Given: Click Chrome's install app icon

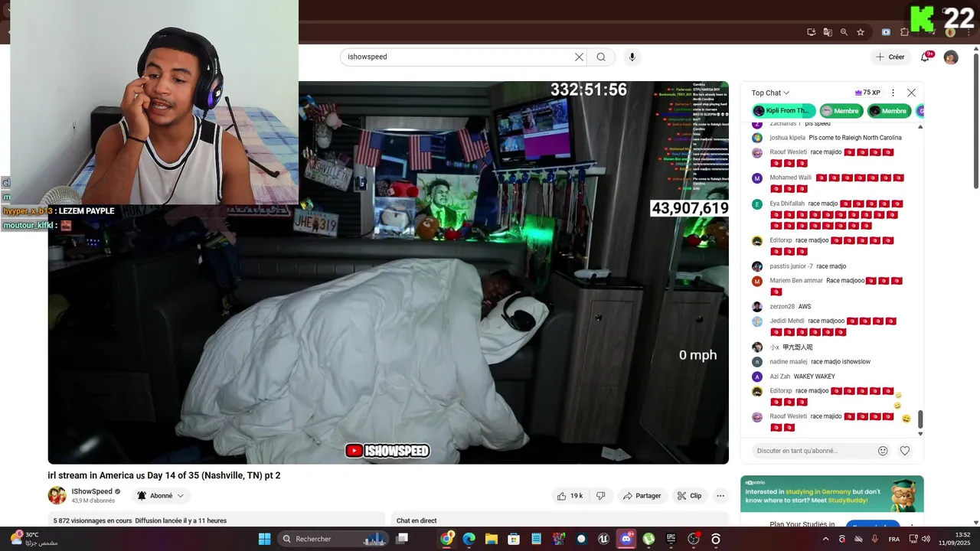Looking at the screenshot, I should tap(811, 32).
